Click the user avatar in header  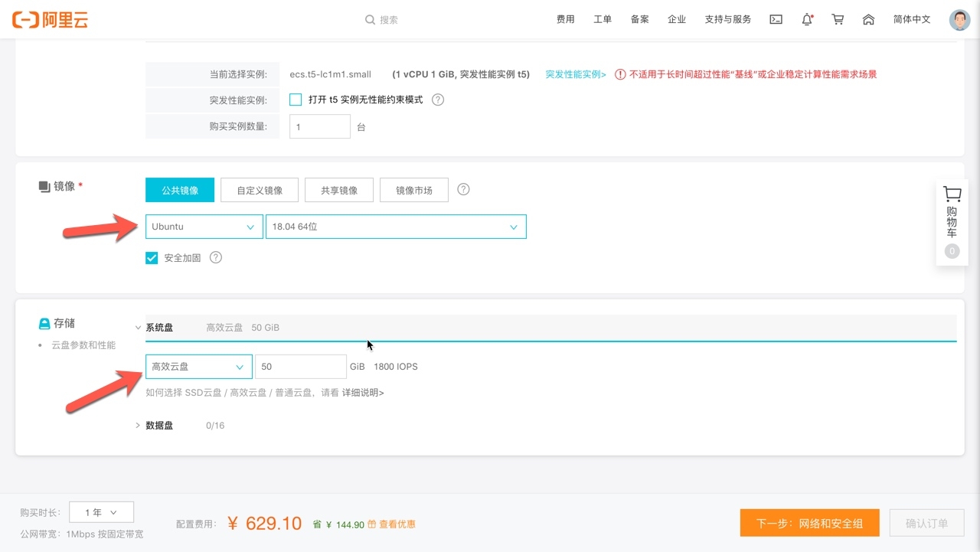[x=959, y=20]
